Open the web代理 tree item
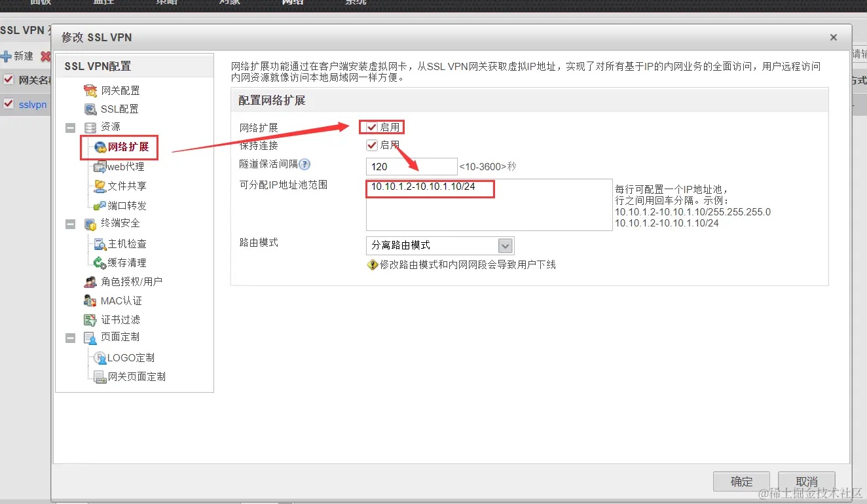Viewport: 867px width, 504px height. (x=119, y=167)
